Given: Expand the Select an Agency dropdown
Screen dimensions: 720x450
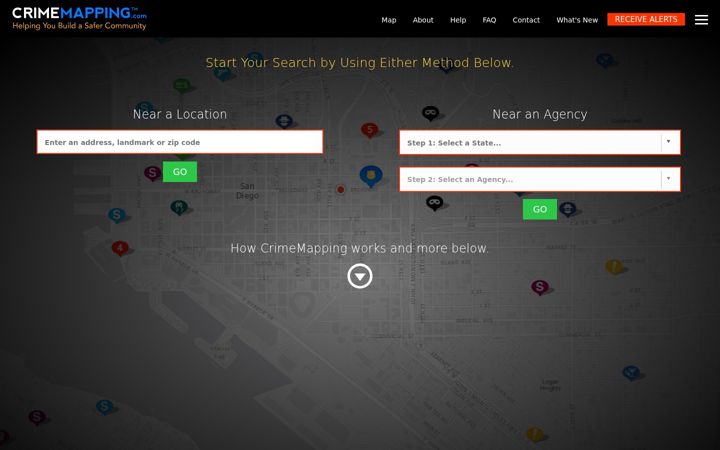Looking at the screenshot, I should click(540, 179).
